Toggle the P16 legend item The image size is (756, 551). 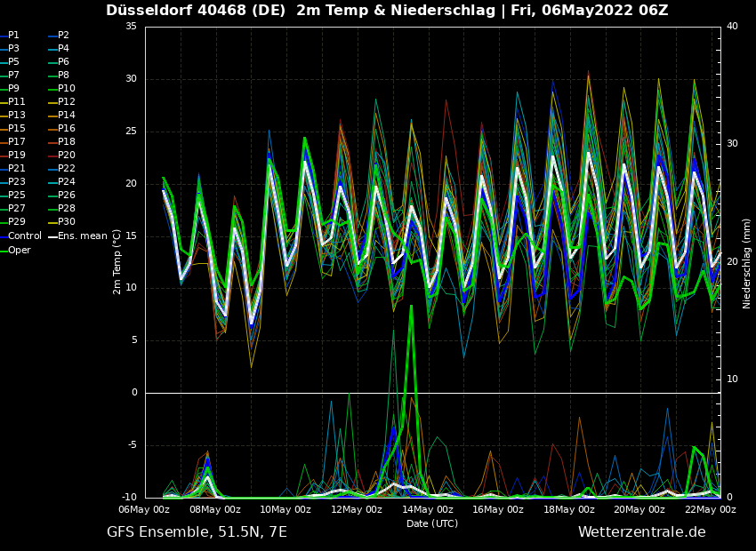click(x=67, y=129)
